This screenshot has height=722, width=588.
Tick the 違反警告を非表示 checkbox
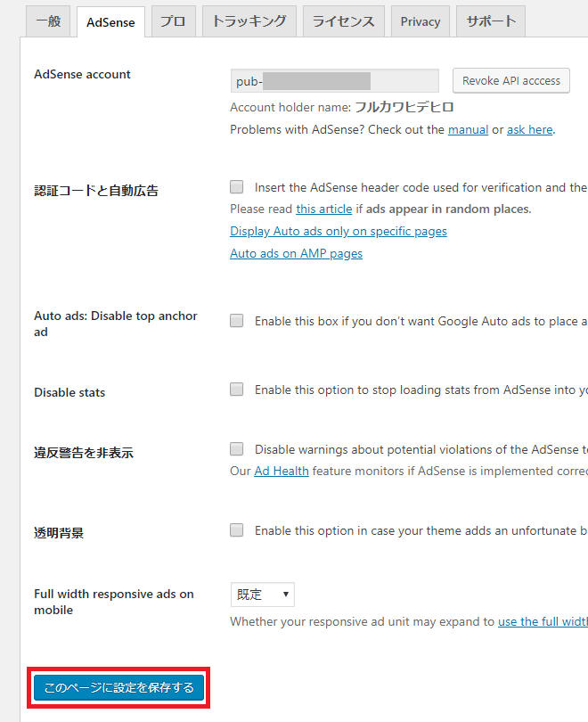pos(236,448)
